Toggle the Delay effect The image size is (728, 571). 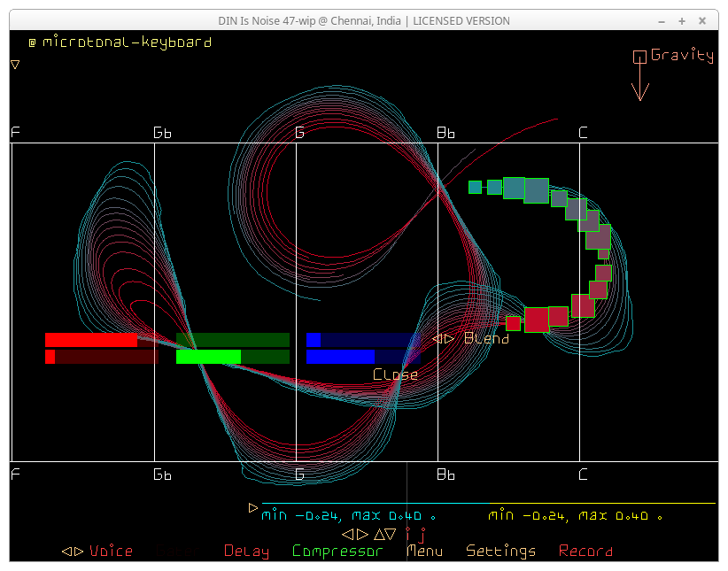[x=246, y=551]
